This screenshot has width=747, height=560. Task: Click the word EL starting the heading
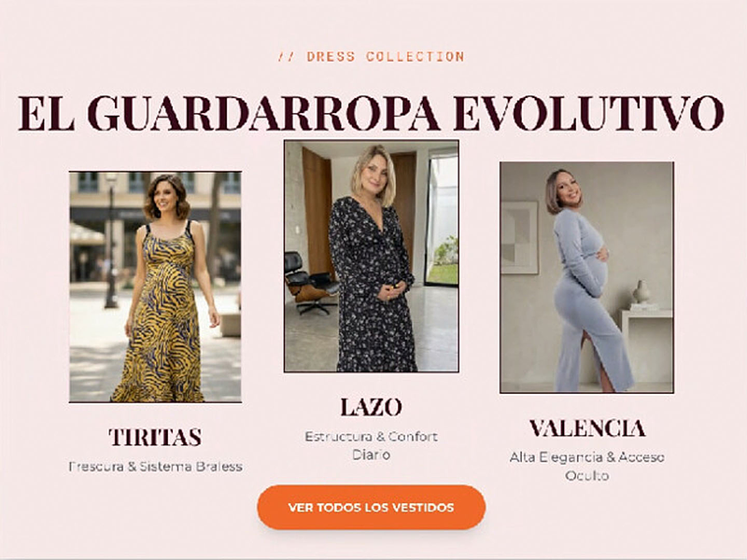pyautogui.click(x=46, y=113)
